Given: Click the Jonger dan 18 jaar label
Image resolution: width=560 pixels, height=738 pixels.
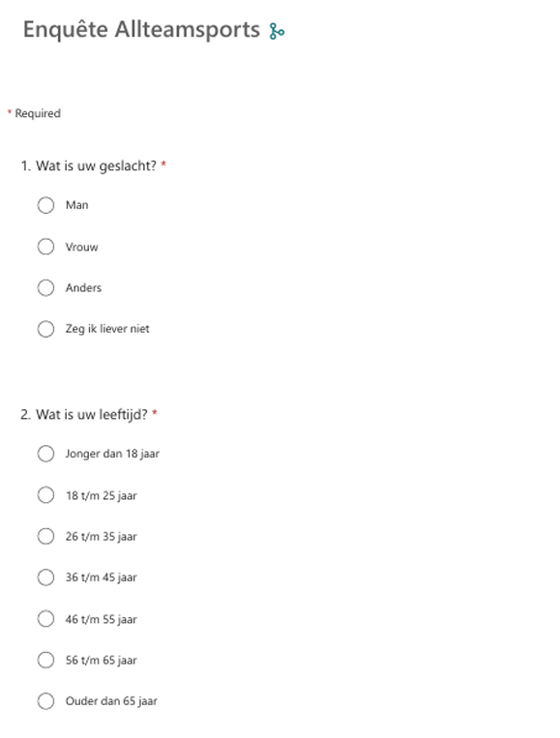Looking at the screenshot, I should click(112, 455).
